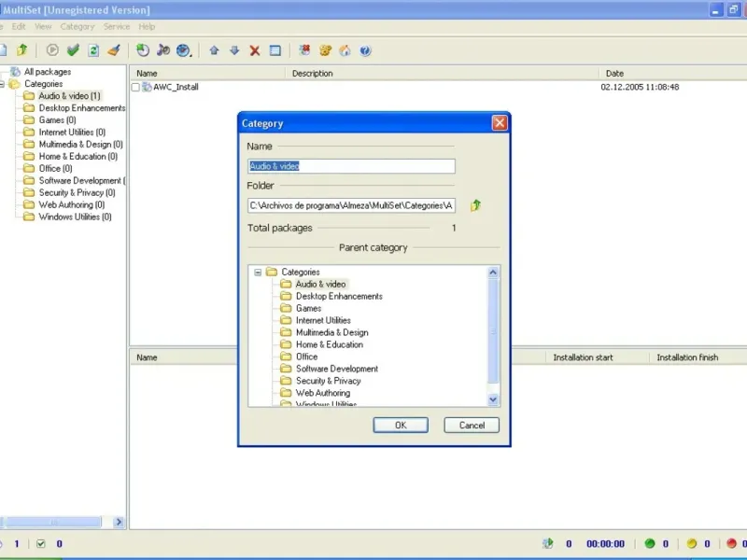747x560 pixels.
Task: Click the parent category list scroll-down arrow
Action: 493,400
